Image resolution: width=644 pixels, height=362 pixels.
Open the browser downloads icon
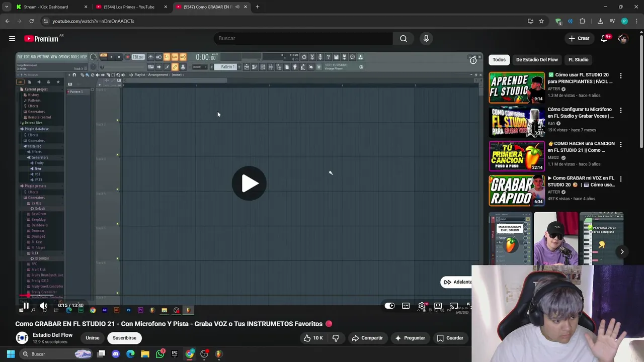(600, 21)
